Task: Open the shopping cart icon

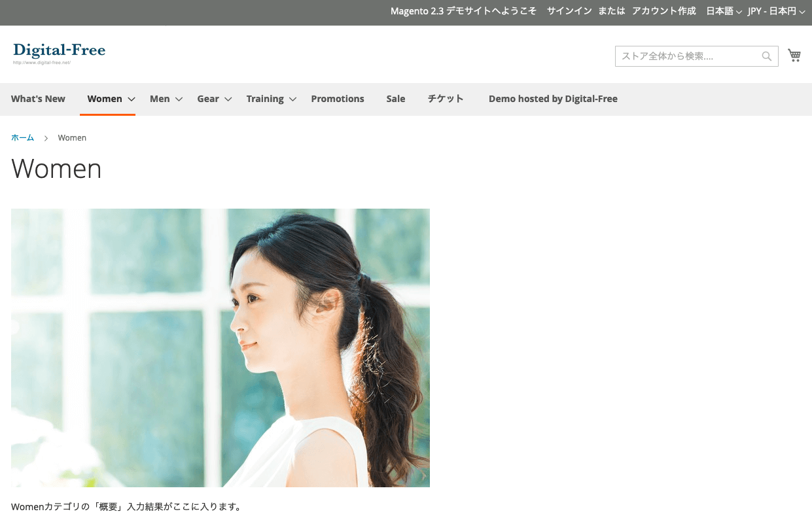Action: [x=794, y=55]
